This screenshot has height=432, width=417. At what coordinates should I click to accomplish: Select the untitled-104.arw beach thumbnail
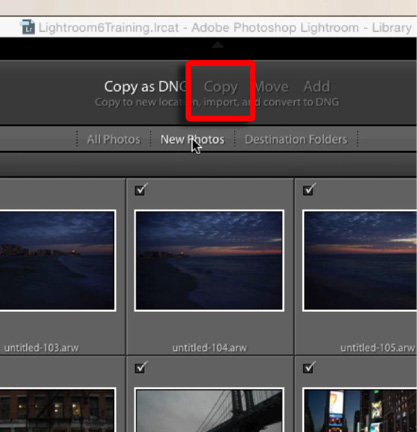(209, 261)
